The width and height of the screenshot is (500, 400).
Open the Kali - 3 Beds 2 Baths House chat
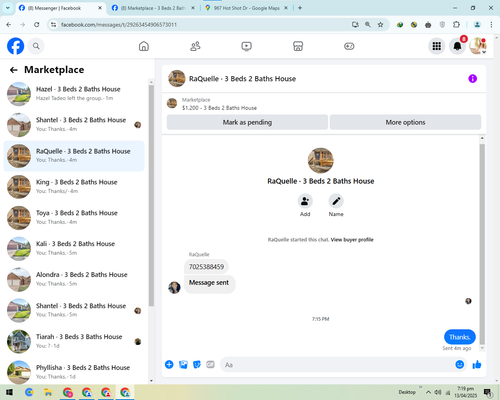(x=74, y=248)
